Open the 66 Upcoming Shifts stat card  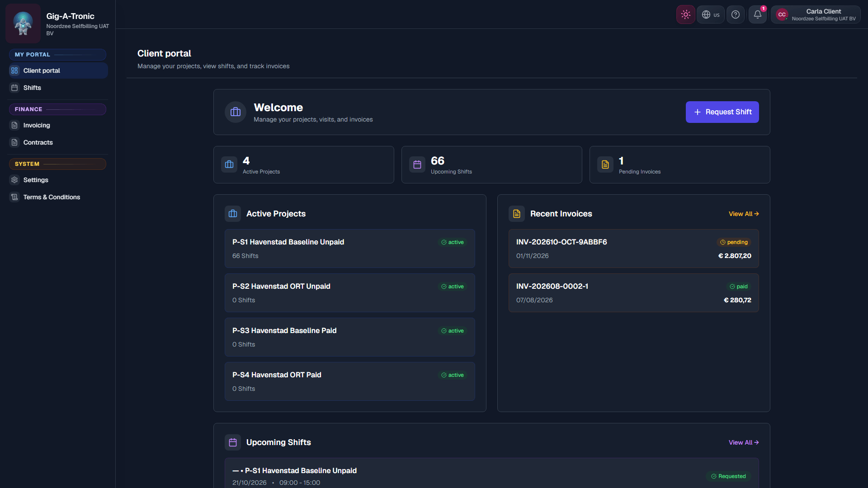click(492, 164)
